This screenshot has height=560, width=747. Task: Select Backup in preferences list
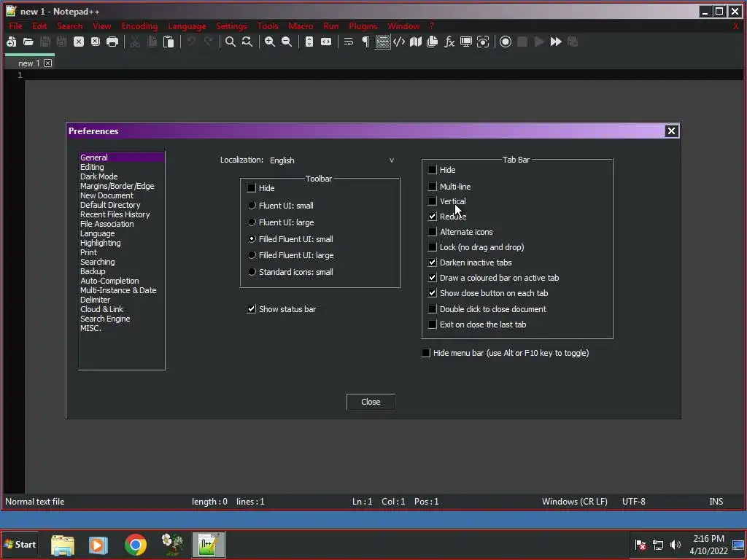[x=93, y=271]
